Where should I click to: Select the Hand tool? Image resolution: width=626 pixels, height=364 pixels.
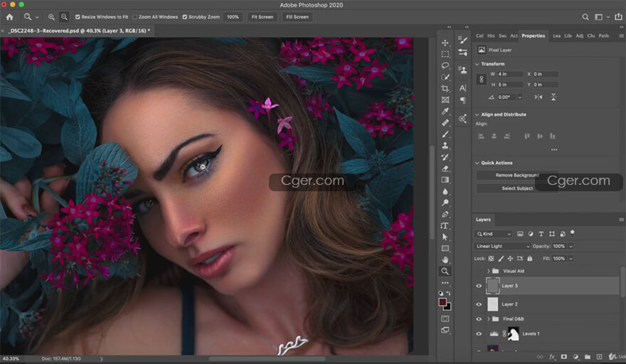coord(445,259)
